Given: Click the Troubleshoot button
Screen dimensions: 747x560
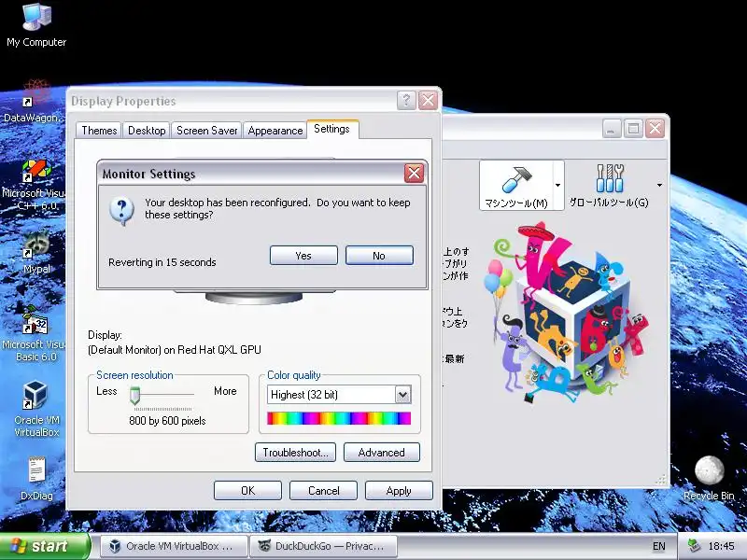Looking at the screenshot, I should tap(295, 453).
